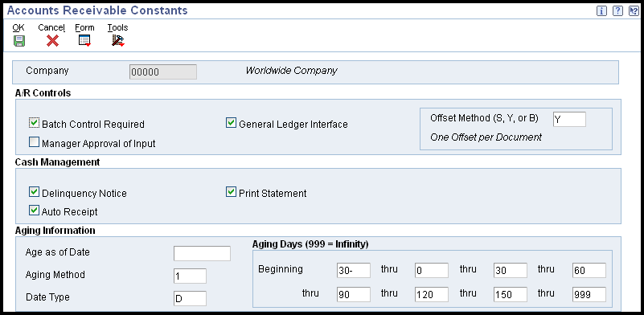Click the Age as of Date field
Image resolution: width=644 pixels, height=315 pixels.
coord(202,253)
